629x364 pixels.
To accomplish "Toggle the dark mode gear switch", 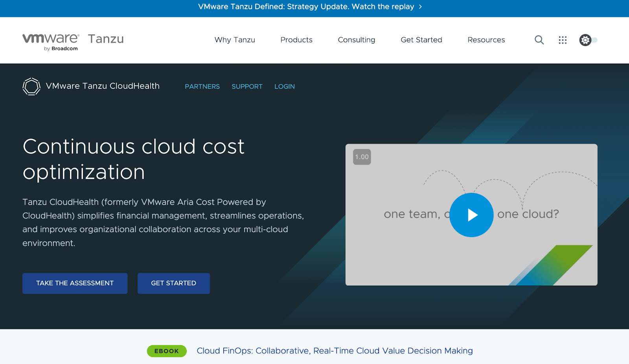I will [588, 40].
